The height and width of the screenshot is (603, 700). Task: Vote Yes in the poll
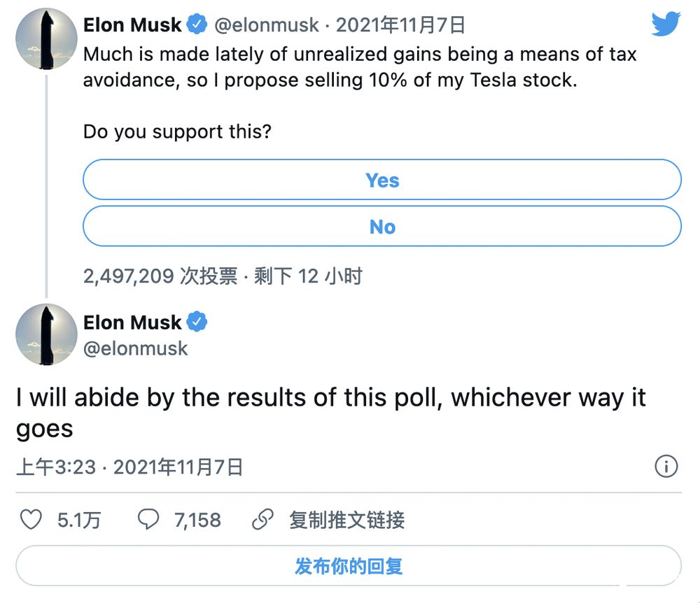382,180
